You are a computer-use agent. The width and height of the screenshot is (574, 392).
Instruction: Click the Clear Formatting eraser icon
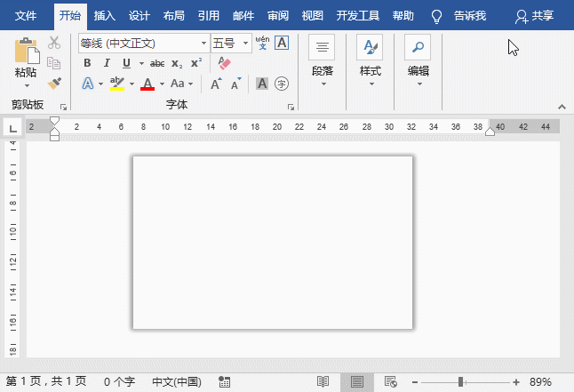coord(224,63)
